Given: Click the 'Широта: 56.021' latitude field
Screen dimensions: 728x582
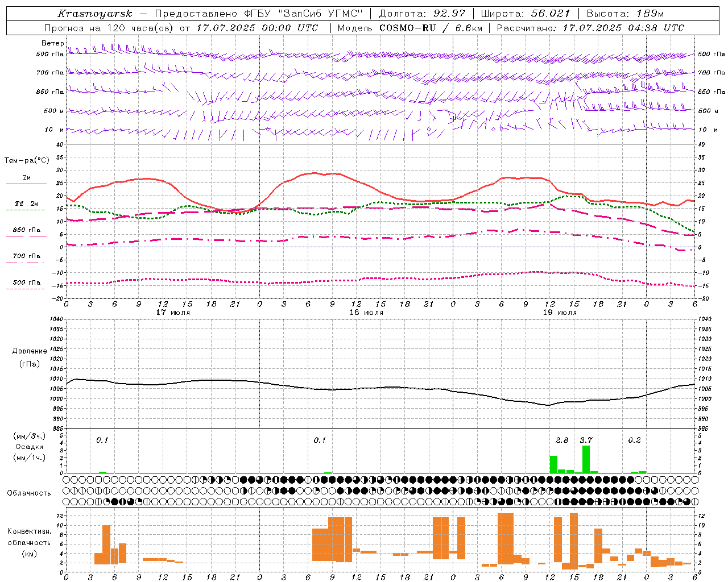Looking at the screenshot, I should pos(526,14).
